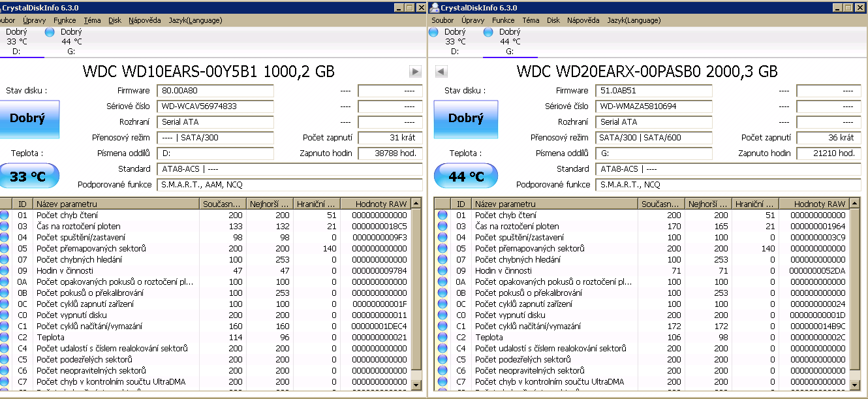Click status orb for row C7 in WD20EARX window
Viewport: 868px width, 399px height.
coord(442,381)
